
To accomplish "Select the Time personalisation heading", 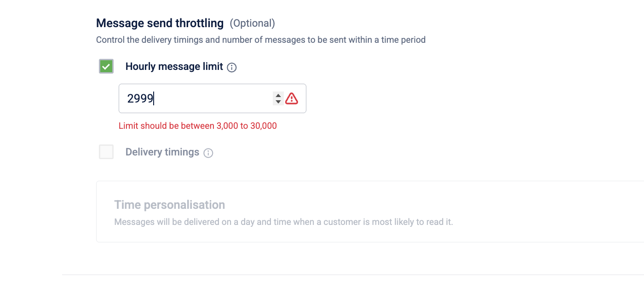I will pos(170,205).
